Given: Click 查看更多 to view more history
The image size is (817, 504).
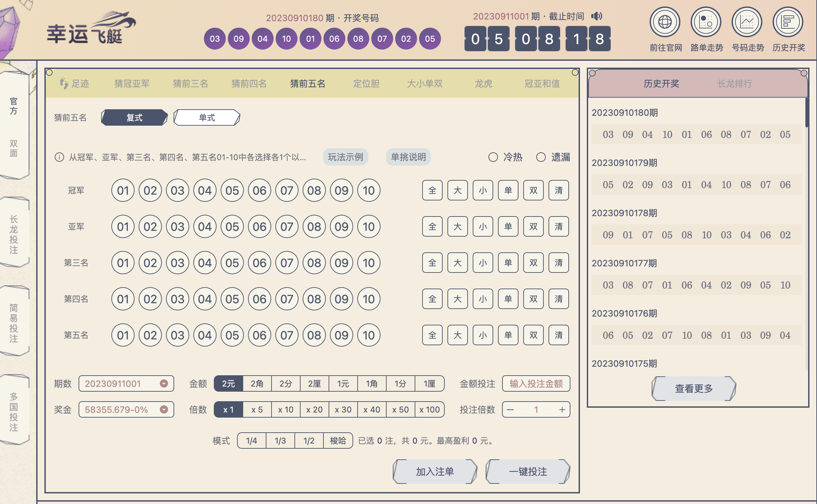Looking at the screenshot, I should 694,388.
